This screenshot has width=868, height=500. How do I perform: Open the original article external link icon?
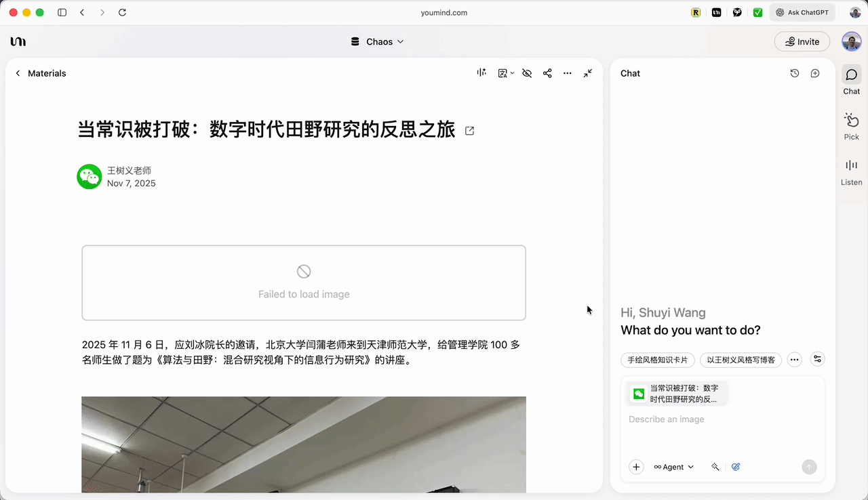[x=469, y=131]
